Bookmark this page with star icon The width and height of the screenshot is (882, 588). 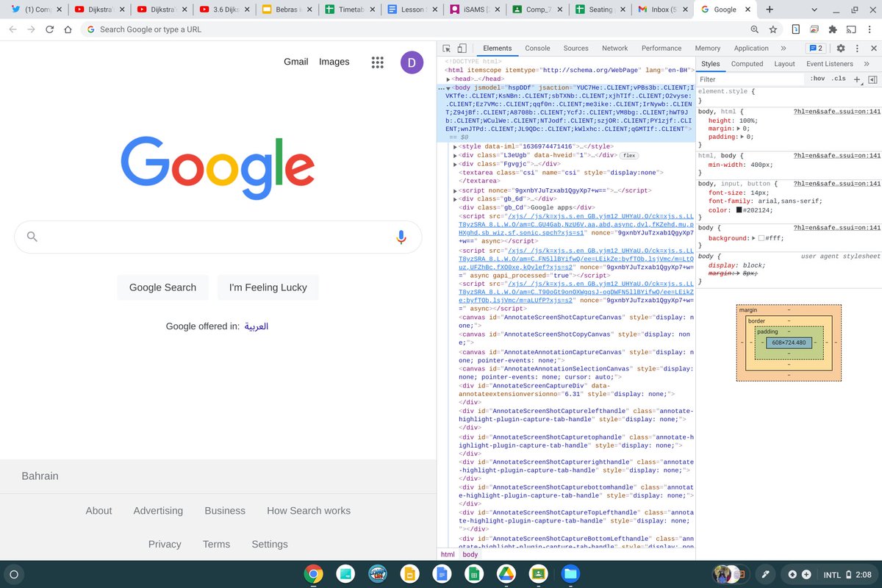(x=773, y=29)
